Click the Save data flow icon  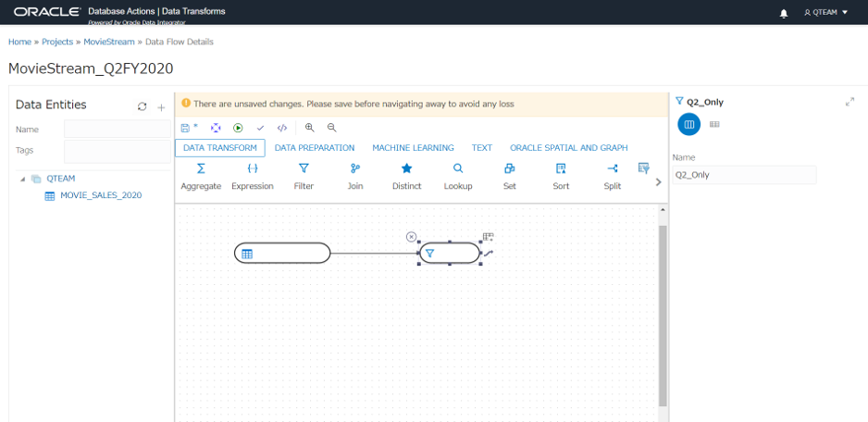tap(186, 128)
